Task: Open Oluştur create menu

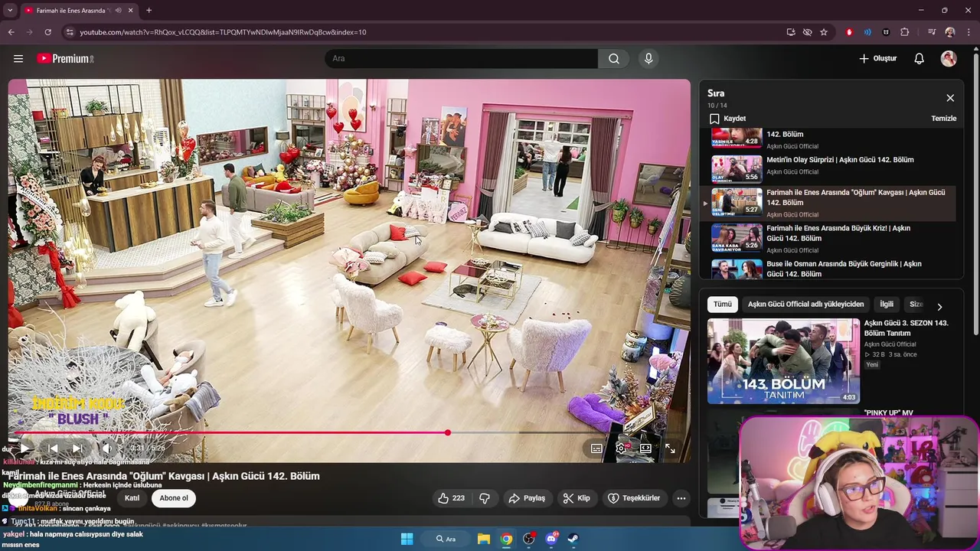Action: pos(877,58)
